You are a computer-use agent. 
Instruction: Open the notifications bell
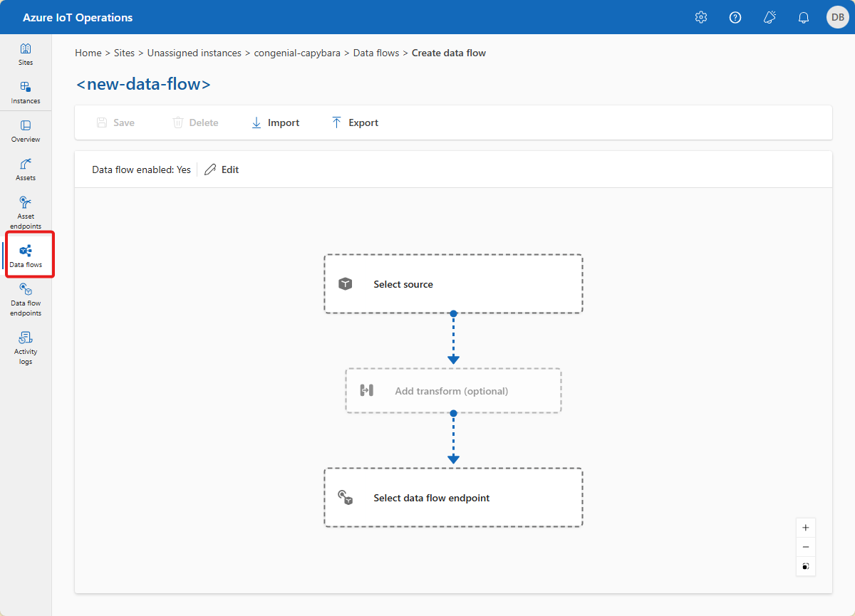tap(804, 17)
